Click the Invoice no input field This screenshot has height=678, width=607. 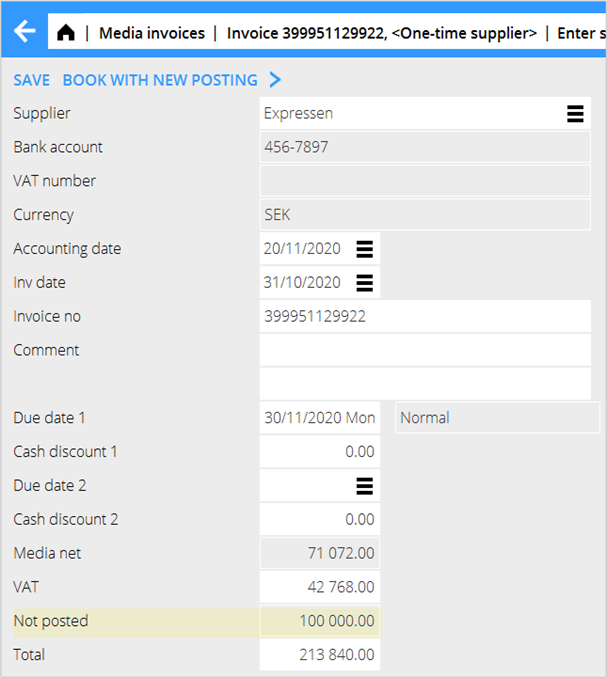(424, 317)
